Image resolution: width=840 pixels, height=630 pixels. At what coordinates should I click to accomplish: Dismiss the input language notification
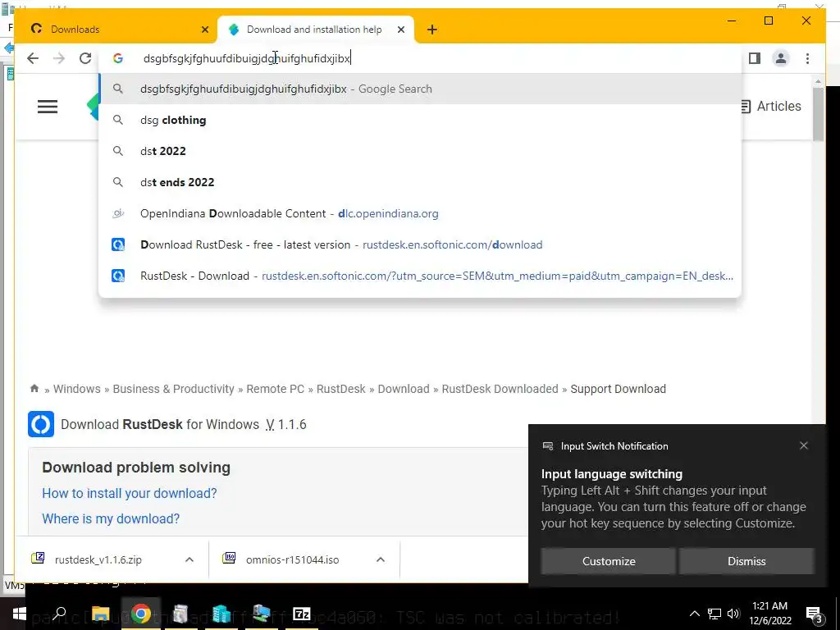(746, 561)
